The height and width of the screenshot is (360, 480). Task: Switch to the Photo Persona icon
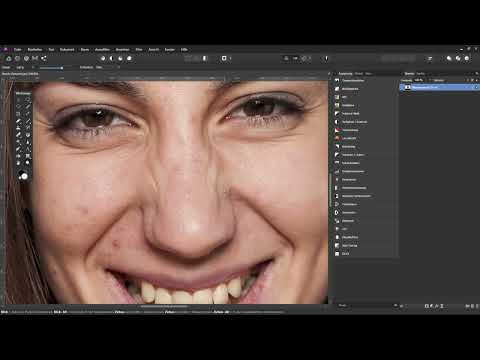coord(9,58)
